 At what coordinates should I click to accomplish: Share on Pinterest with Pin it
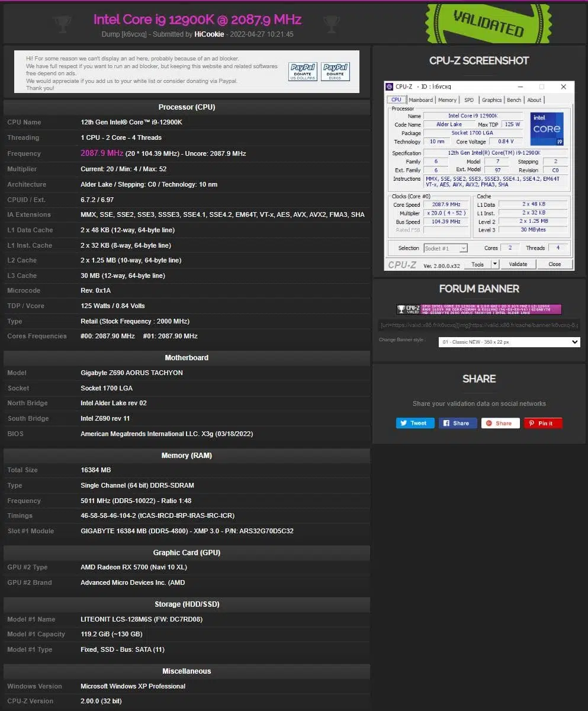click(542, 423)
